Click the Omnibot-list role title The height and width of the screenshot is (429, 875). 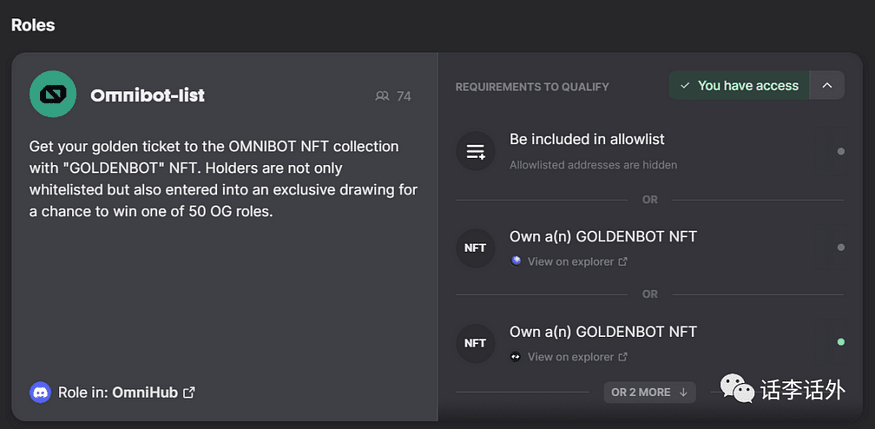point(147,96)
